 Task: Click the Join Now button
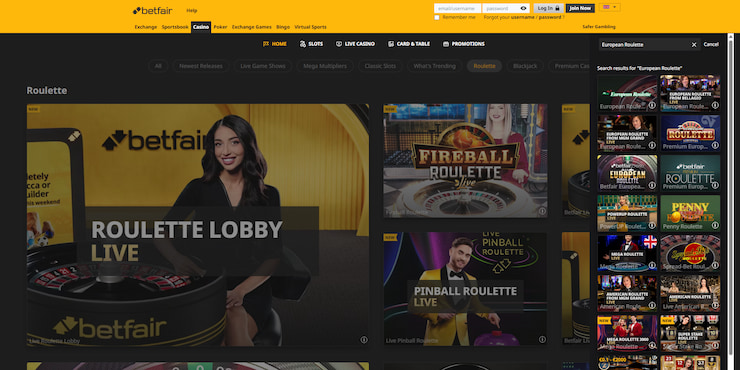pyautogui.click(x=580, y=8)
